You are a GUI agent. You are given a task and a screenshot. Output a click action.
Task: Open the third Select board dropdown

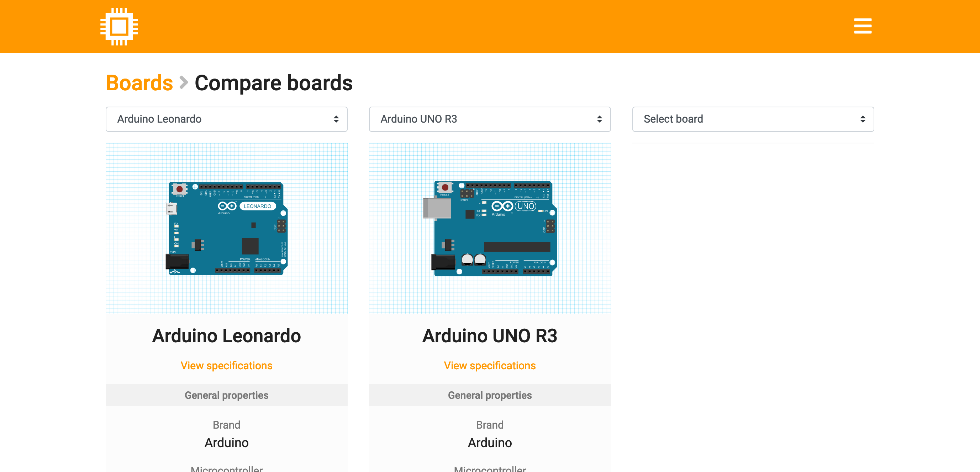click(753, 119)
